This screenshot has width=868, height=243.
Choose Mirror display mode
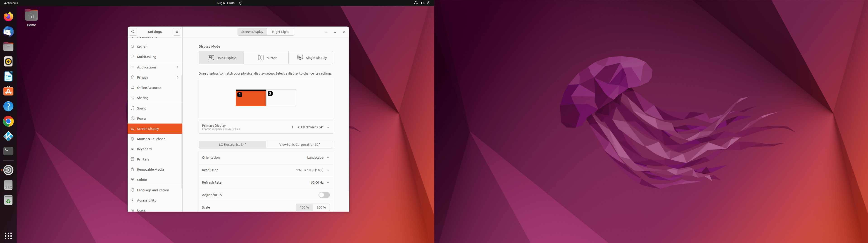[x=266, y=58]
